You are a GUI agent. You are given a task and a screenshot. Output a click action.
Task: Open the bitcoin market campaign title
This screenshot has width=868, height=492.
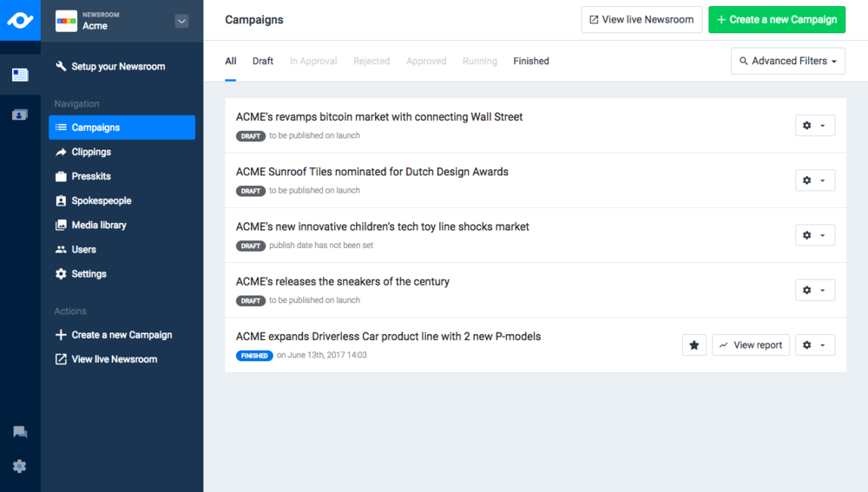point(379,117)
